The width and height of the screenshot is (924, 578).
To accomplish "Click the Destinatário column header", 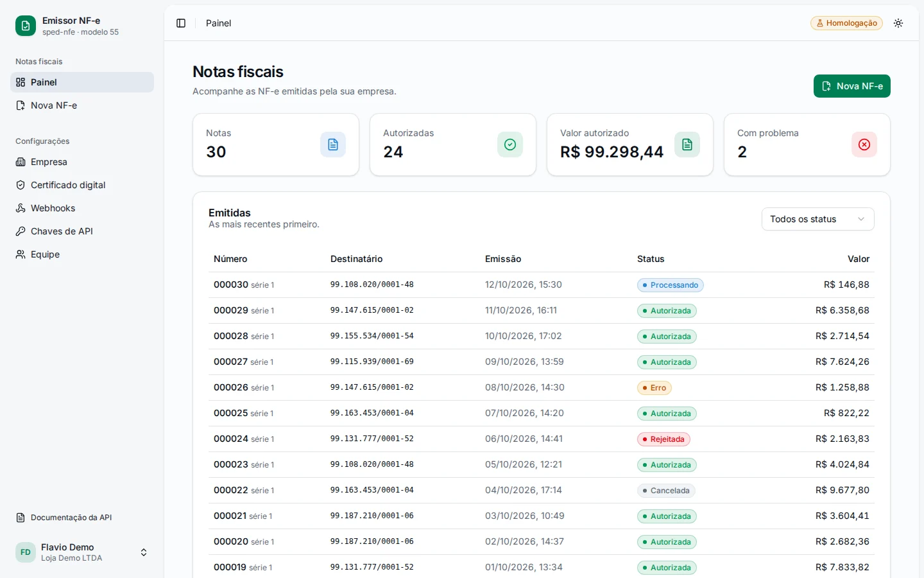I will pyautogui.click(x=356, y=259).
